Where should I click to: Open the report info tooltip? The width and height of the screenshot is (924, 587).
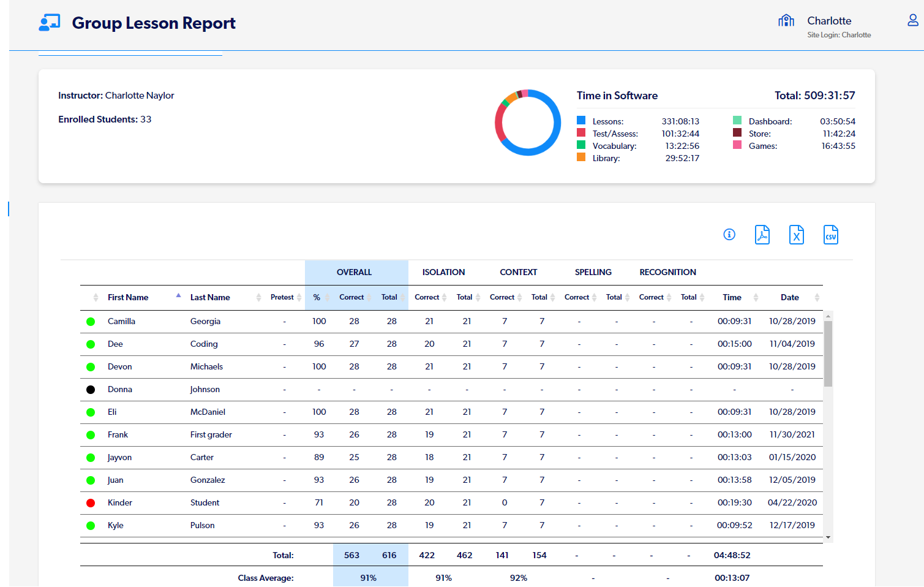[729, 234]
